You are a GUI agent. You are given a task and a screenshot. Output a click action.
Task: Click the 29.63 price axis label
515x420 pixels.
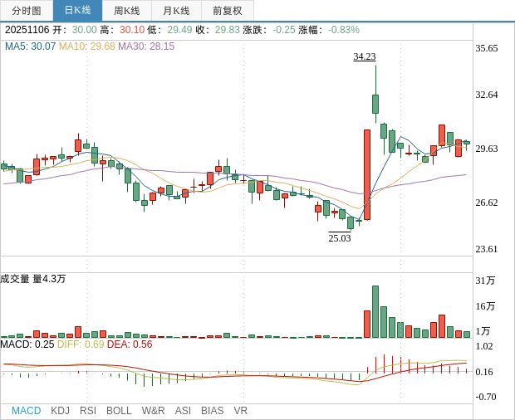487,149
